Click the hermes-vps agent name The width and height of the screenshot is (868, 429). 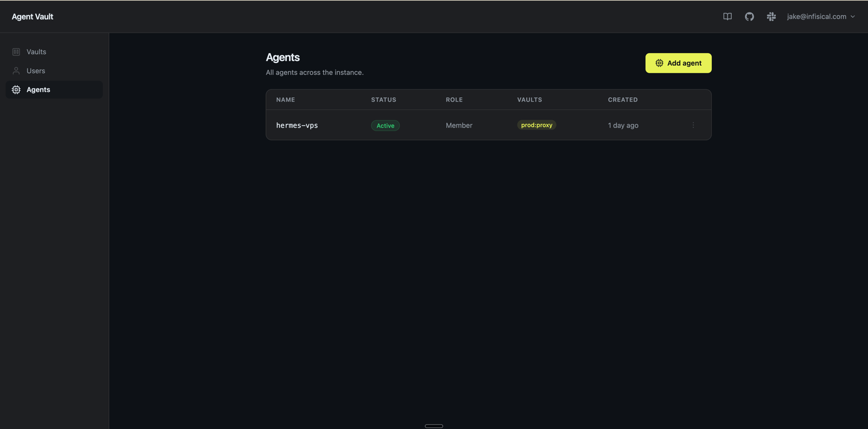coord(297,125)
